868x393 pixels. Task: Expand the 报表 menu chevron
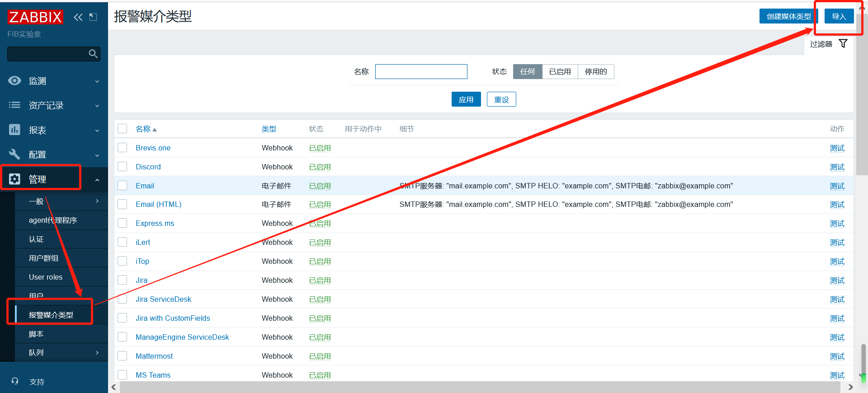[x=97, y=131]
